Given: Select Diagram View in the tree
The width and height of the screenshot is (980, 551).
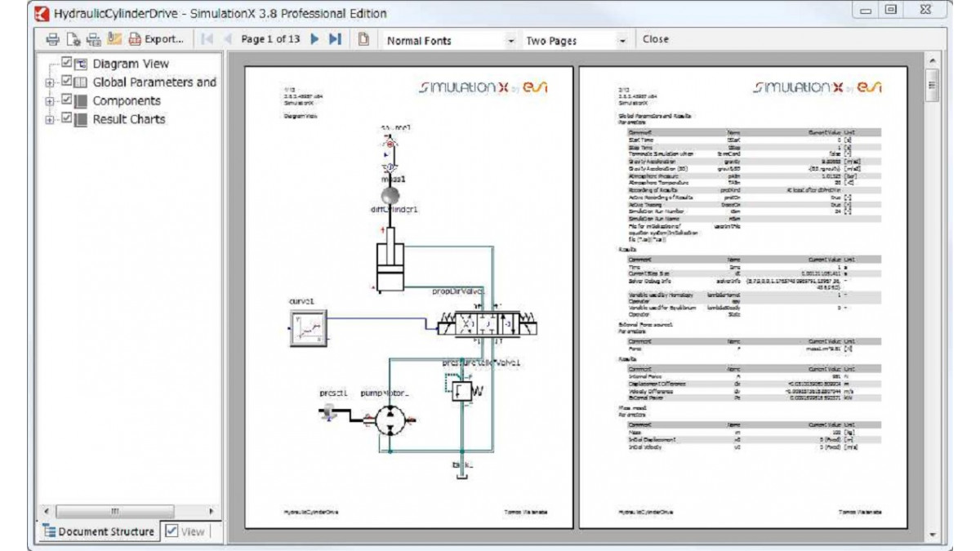Looking at the screenshot, I should click(131, 64).
